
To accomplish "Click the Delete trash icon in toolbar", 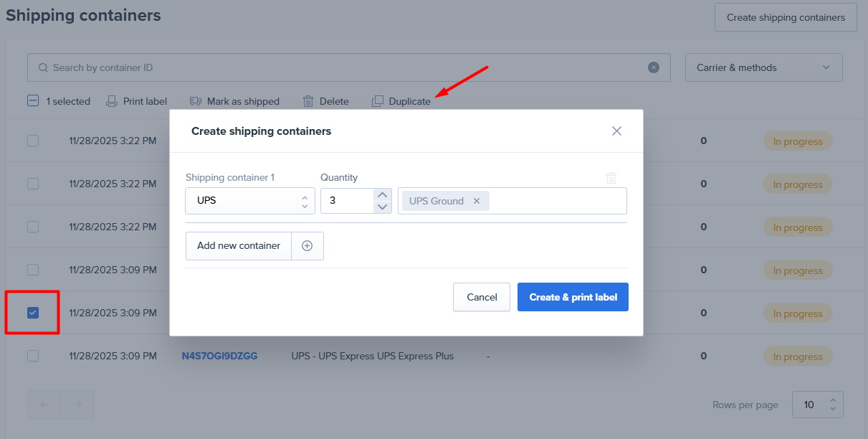I will 308,101.
